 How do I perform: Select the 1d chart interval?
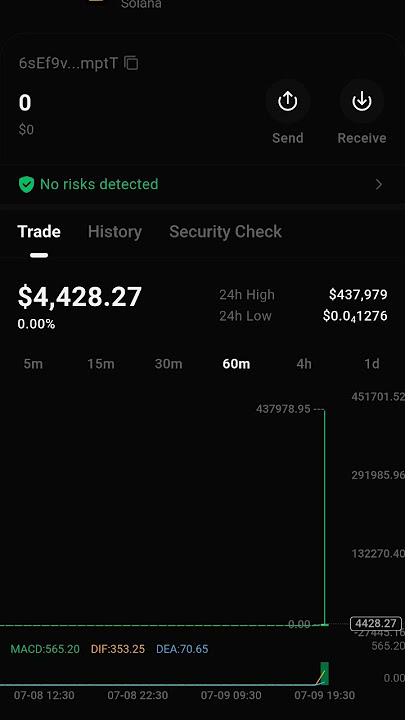(x=371, y=364)
